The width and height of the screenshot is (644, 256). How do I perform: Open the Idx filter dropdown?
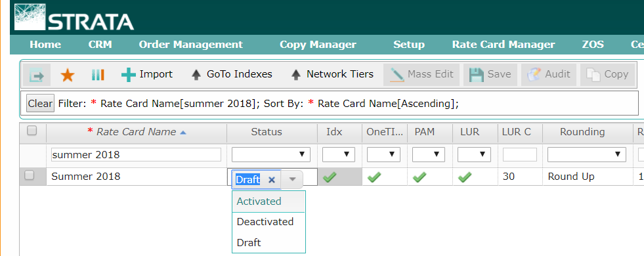(x=339, y=155)
